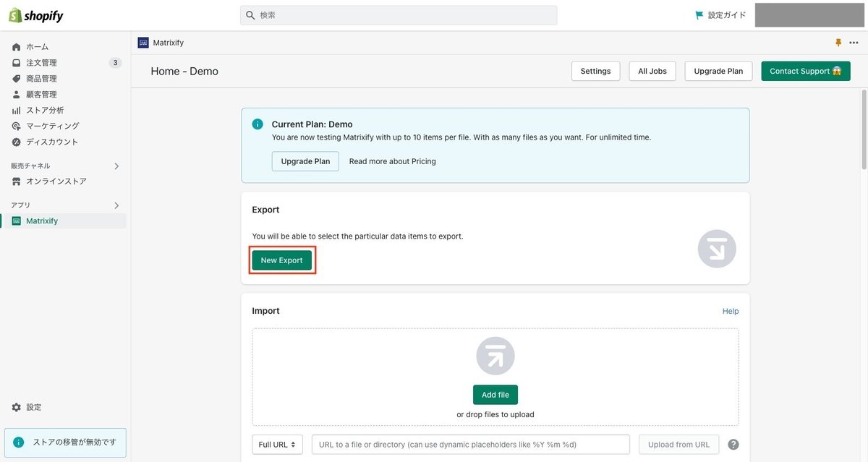868x462 pixels.
Task: Open 注文管理 in the sidebar
Action: pos(41,63)
